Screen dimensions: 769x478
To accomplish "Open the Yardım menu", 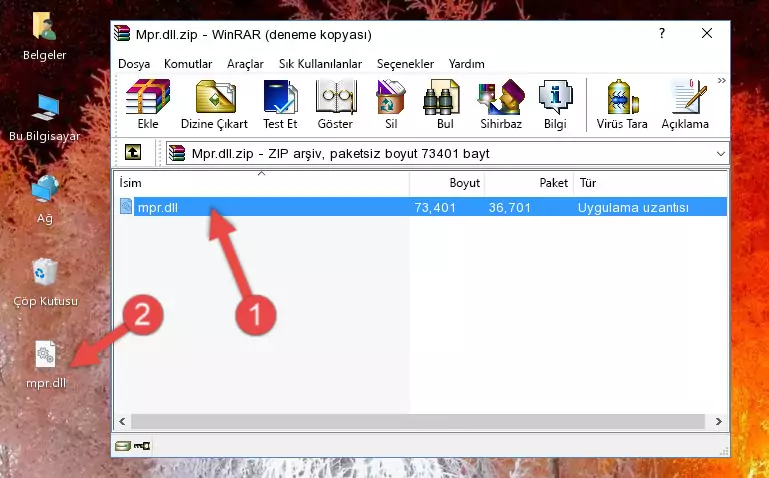I will (466, 64).
